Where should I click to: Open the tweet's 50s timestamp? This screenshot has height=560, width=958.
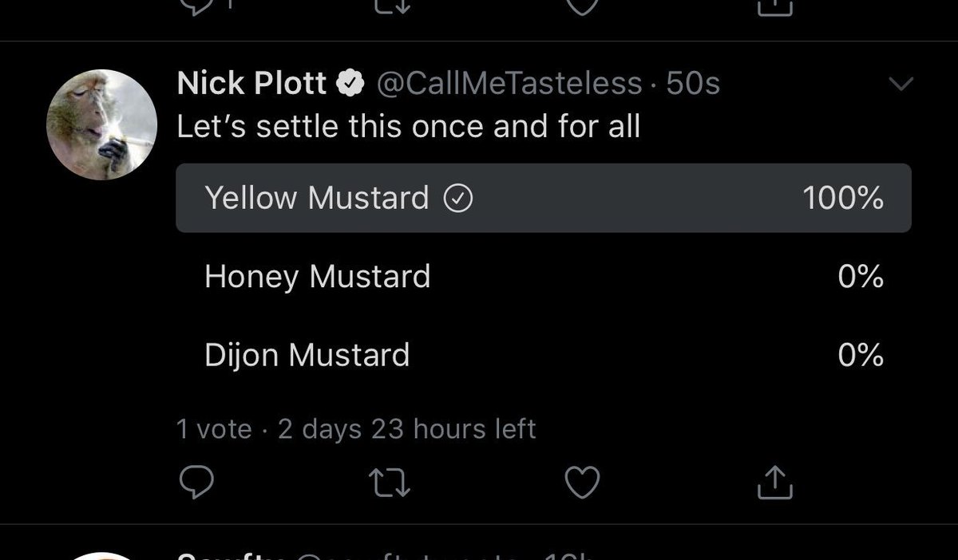click(693, 83)
